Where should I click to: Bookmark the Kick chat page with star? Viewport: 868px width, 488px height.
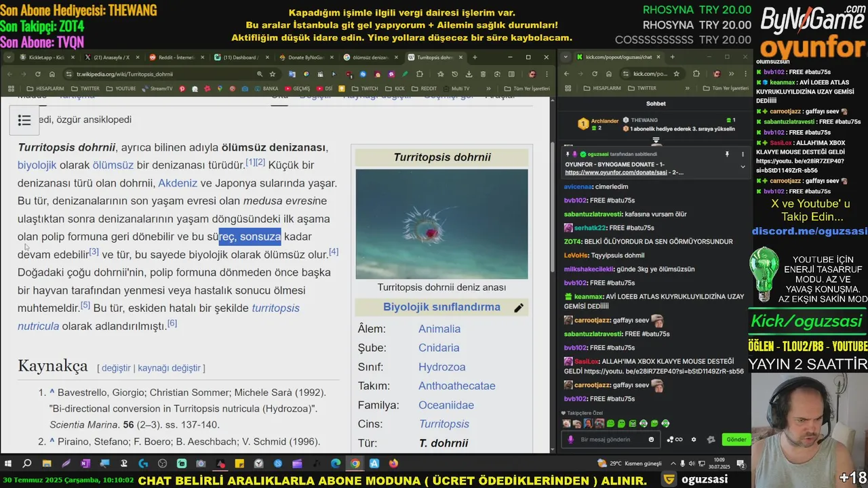point(676,74)
